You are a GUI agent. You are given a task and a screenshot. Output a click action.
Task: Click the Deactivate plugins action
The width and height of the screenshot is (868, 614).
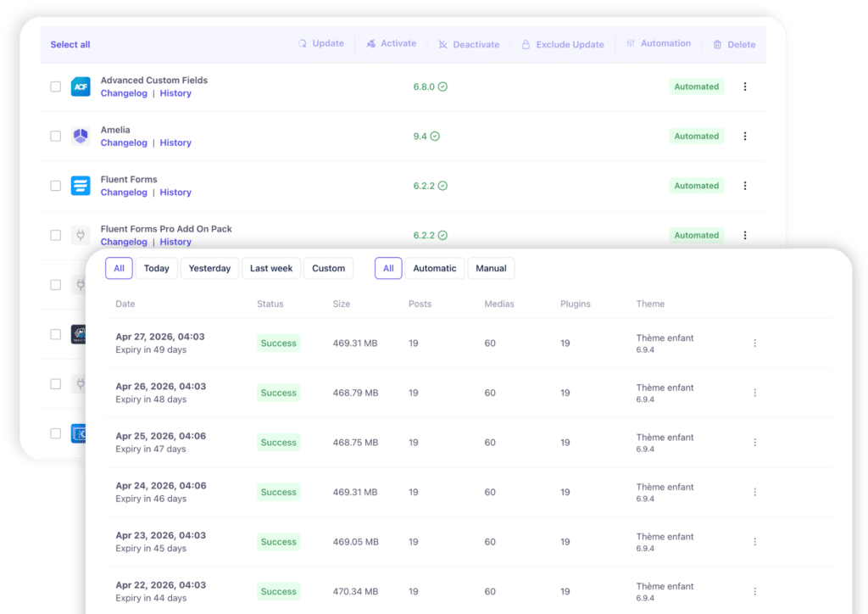[469, 44]
